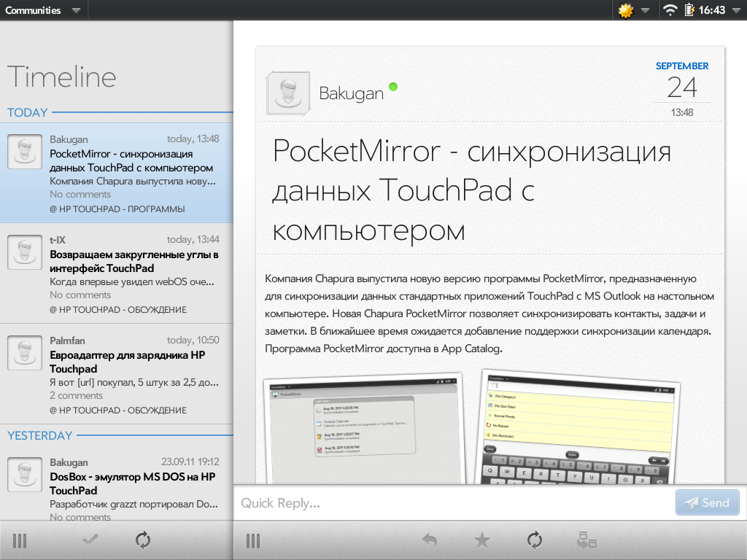The image size is (747, 560).
Task: Open the DosBox emulator post by Bakugan
Action: [x=117, y=487]
